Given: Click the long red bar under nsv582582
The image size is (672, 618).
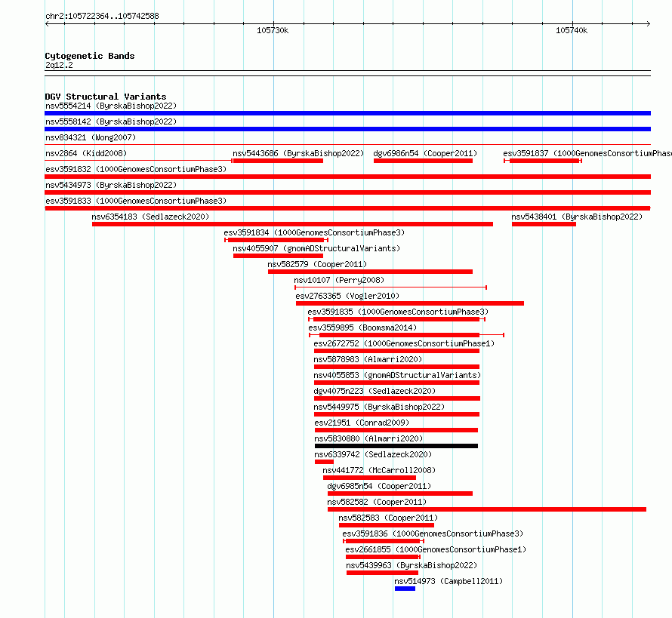Looking at the screenshot, I should (x=487, y=509).
